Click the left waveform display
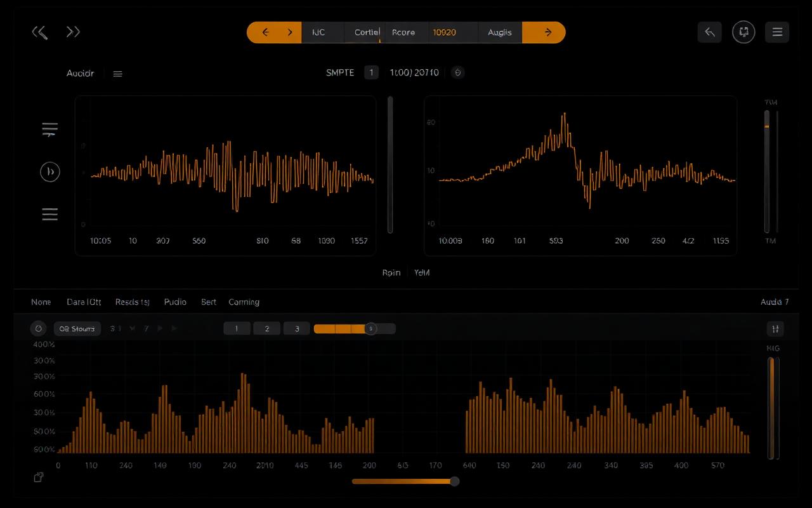 tap(225, 176)
